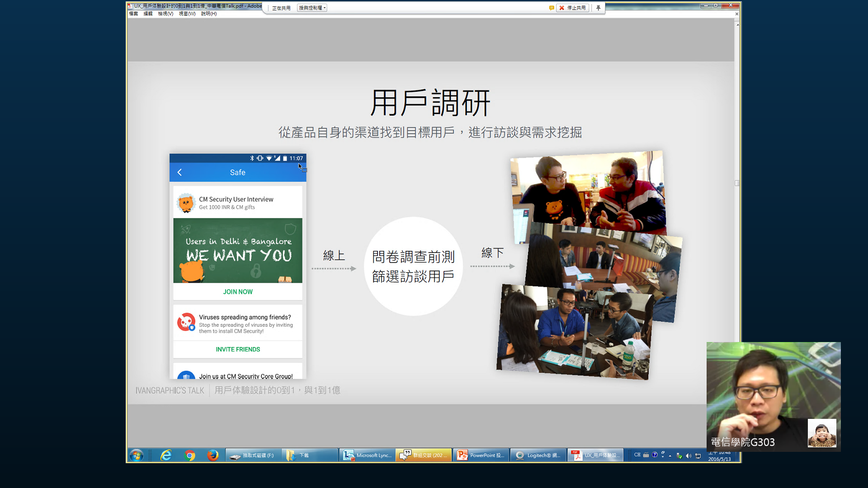Viewport: 868px width, 488px height.
Task: Click the INVITE FRIENDS link in the phone mockup
Action: coord(238,349)
